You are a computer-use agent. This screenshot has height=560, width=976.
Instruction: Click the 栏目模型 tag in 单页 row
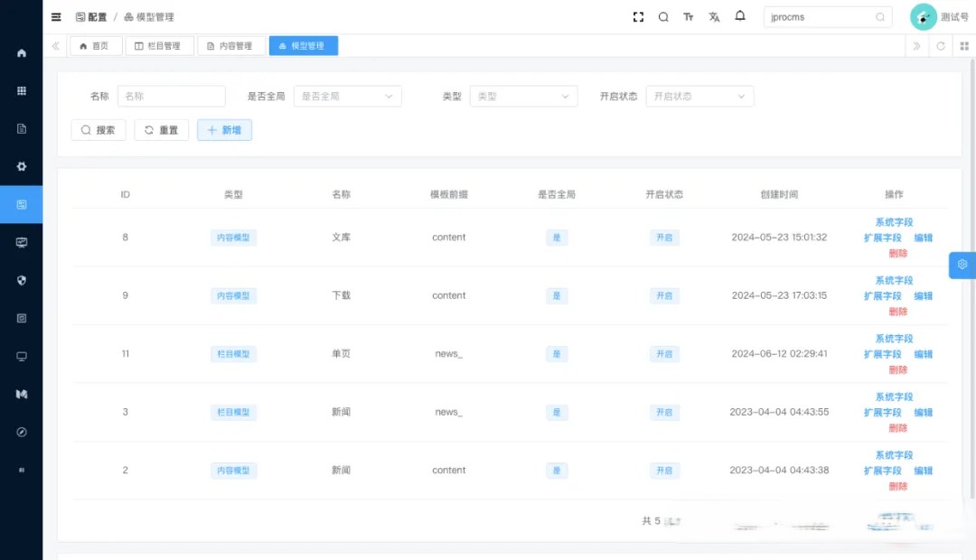pos(233,354)
